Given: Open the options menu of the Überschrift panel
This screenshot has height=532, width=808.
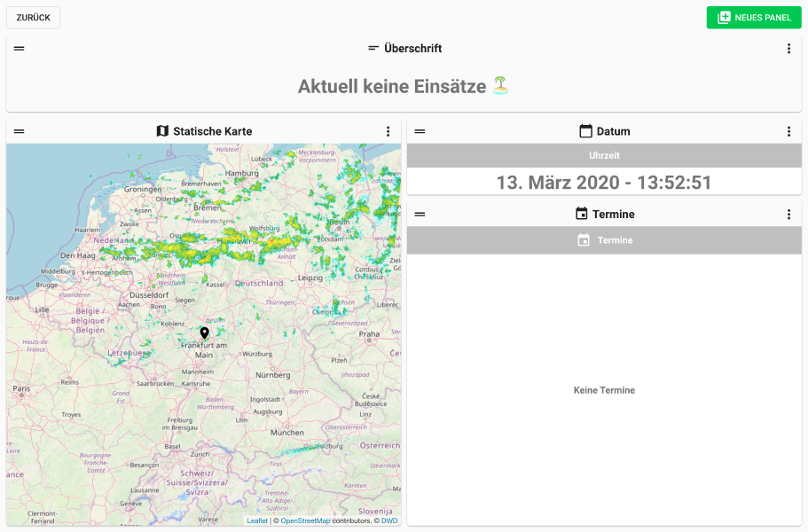Looking at the screenshot, I should 789,49.
